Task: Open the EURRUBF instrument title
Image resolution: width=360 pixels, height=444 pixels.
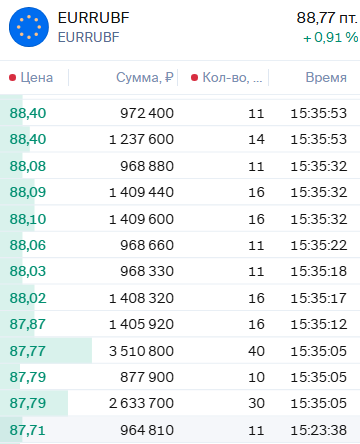Action: click(93, 18)
